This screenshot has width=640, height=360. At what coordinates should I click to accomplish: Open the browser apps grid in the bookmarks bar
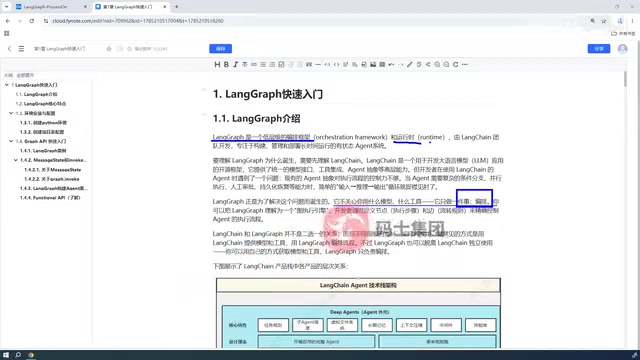click(7, 33)
